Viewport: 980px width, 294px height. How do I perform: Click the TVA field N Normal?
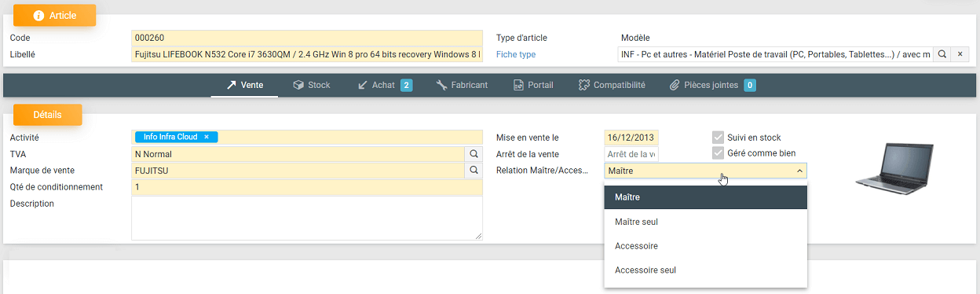[x=298, y=154]
